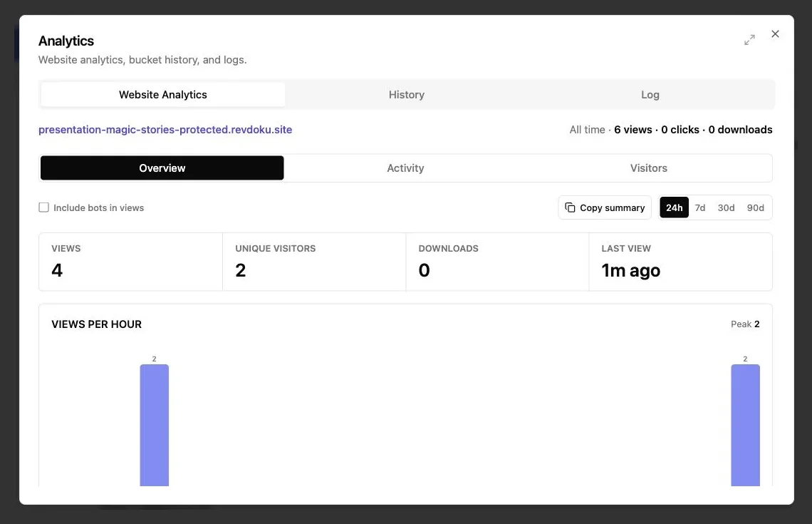This screenshot has width=812, height=524.
Task: Open presentation-magic-stories-protected.revdoku.site link
Action: (x=165, y=130)
